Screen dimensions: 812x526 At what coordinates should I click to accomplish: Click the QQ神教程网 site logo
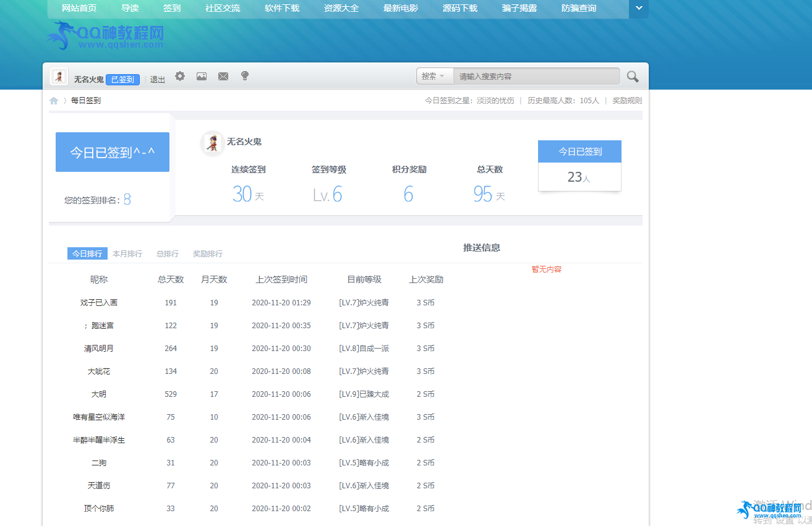coord(105,36)
